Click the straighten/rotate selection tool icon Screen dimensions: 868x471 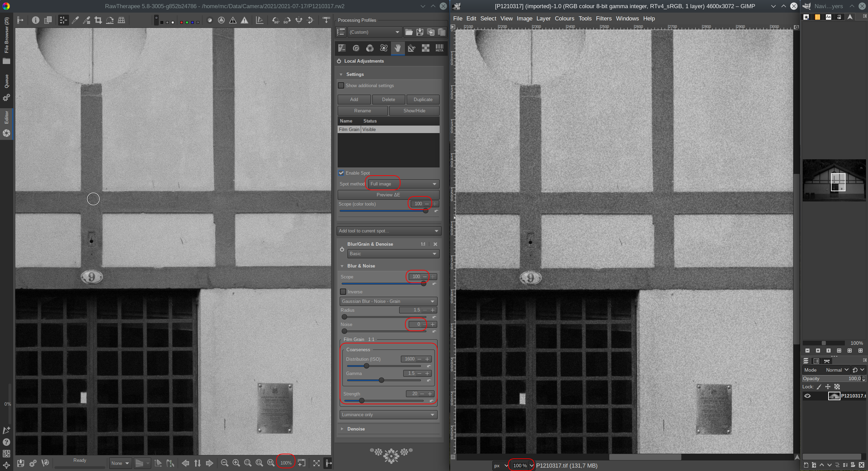click(109, 20)
